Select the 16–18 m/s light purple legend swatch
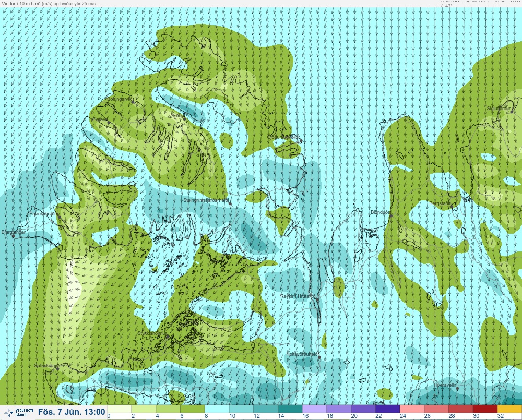The width and height of the screenshot is (522, 420). 315,409
